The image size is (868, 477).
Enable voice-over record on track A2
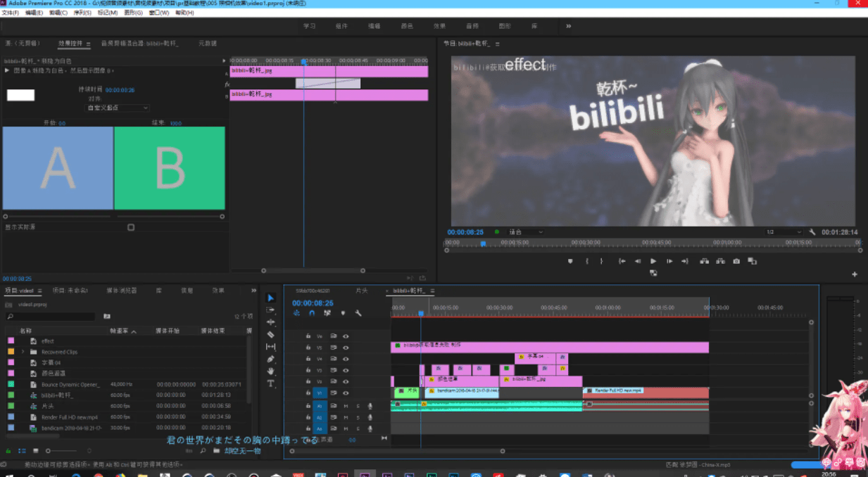(x=370, y=417)
